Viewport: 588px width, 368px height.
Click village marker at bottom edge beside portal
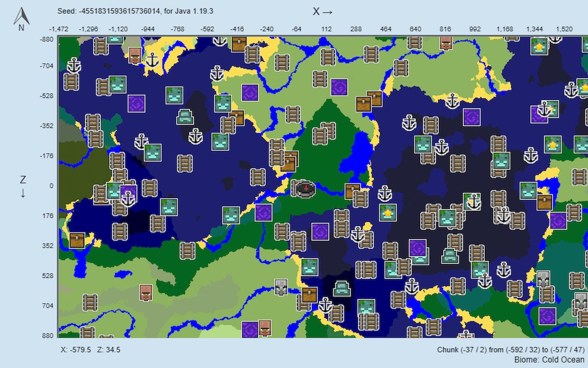tap(265, 328)
